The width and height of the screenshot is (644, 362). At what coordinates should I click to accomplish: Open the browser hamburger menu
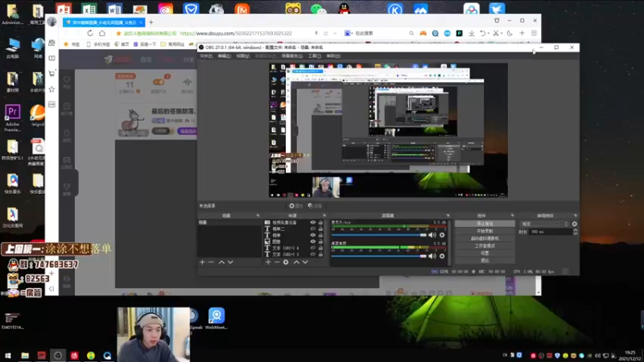click(x=534, y=33)
